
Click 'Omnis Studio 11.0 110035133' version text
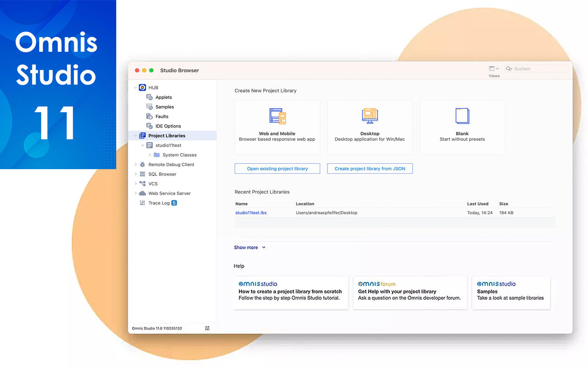coord(157,328)
